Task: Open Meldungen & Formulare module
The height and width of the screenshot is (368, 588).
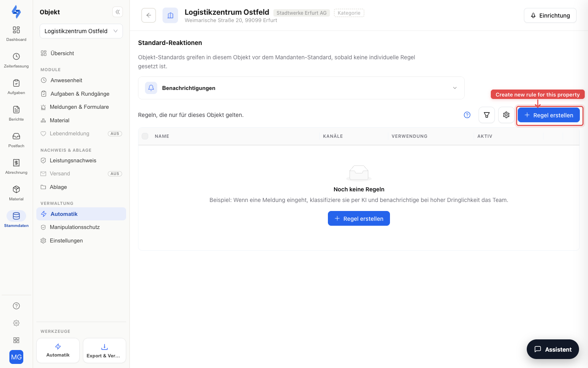Action: 81,107
